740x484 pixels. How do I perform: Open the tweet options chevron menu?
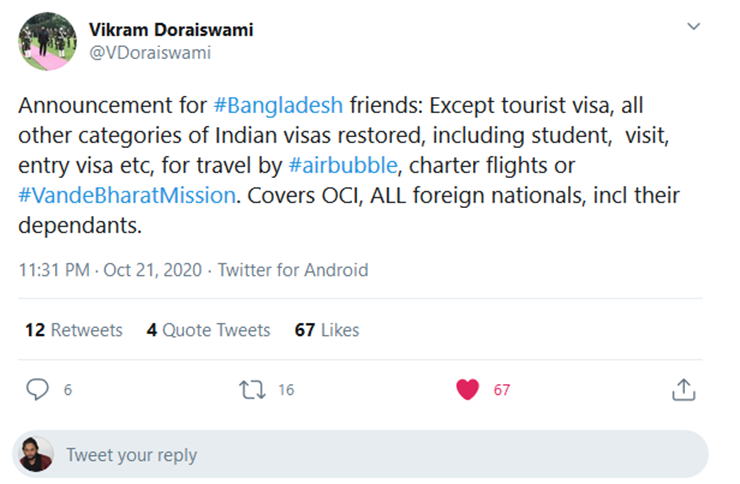[x=692, y=27]
